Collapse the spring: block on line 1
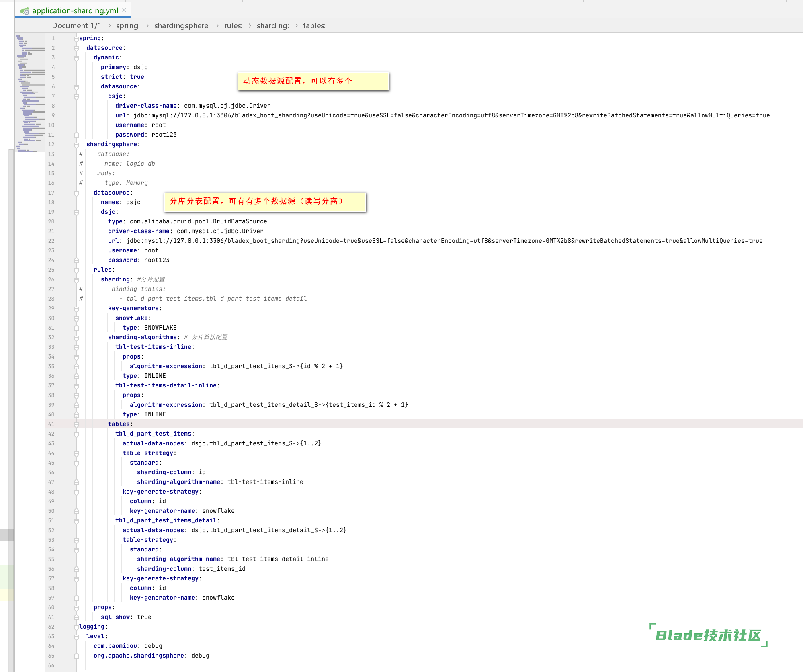The image size is (803, 672). point(76,39)
